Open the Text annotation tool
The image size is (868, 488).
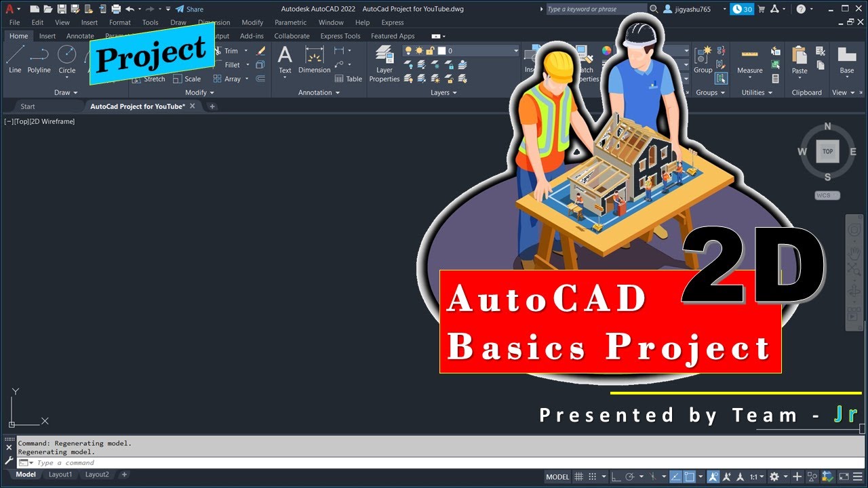[x=285, y=60]
